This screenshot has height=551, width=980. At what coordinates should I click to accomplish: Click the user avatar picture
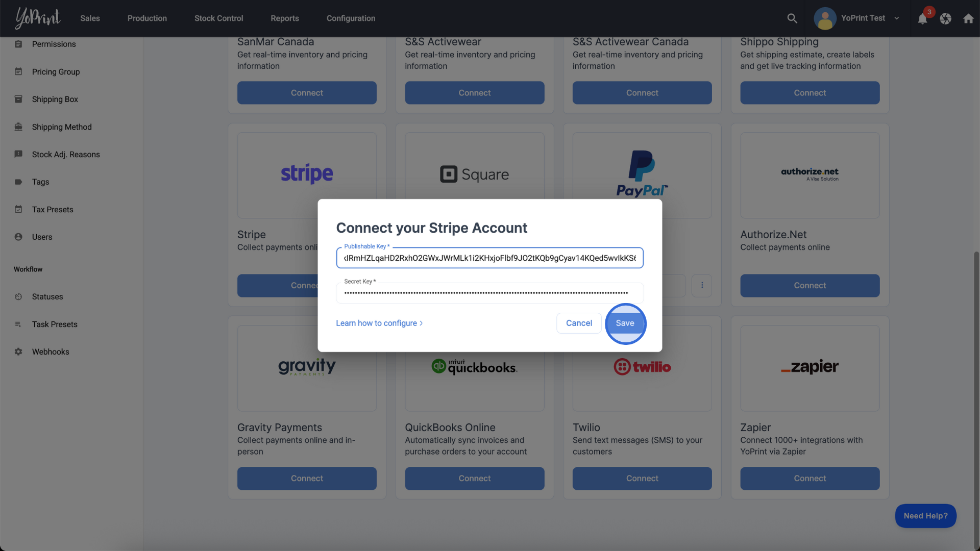pos(825,18)
